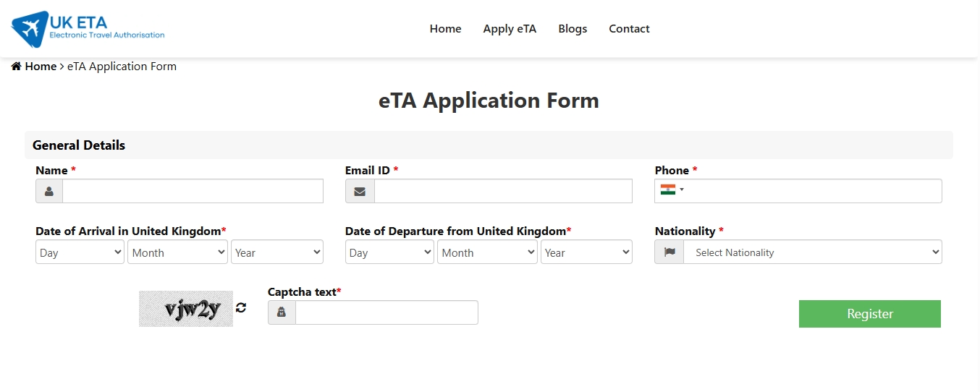Click the Home breadcrumb link
The width and height of the screenshot is (980, 392).
(x=41, y=67)
